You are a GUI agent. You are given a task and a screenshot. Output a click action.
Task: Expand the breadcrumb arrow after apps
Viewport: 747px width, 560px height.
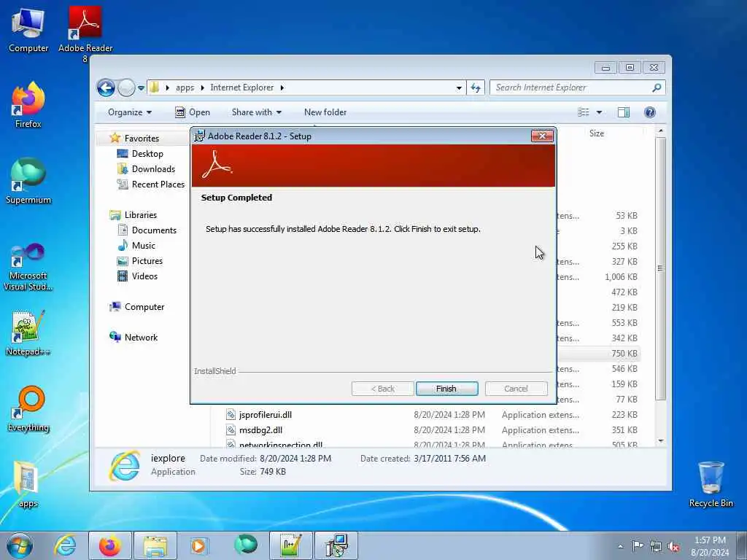pyautogui.click(x=203, y=87)
